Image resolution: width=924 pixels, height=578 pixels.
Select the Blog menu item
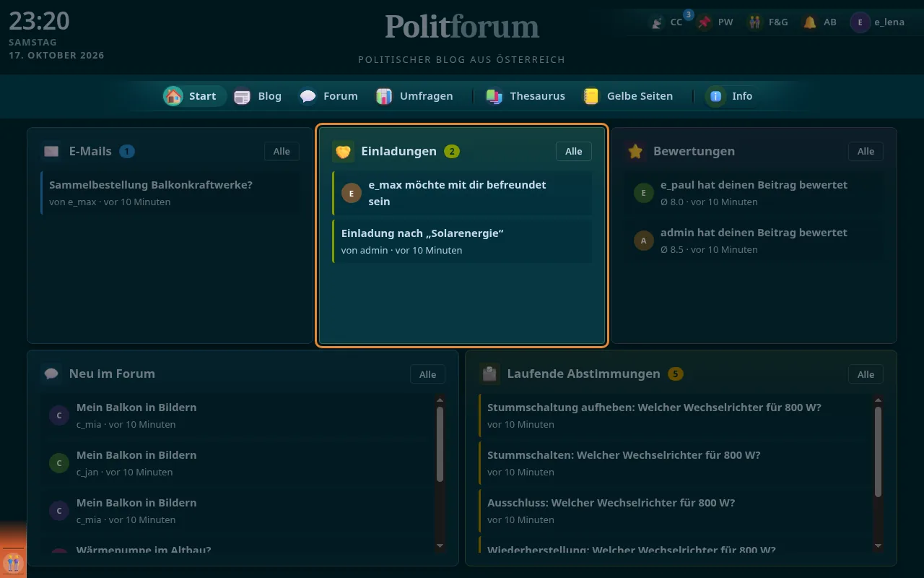click(258, 96)
